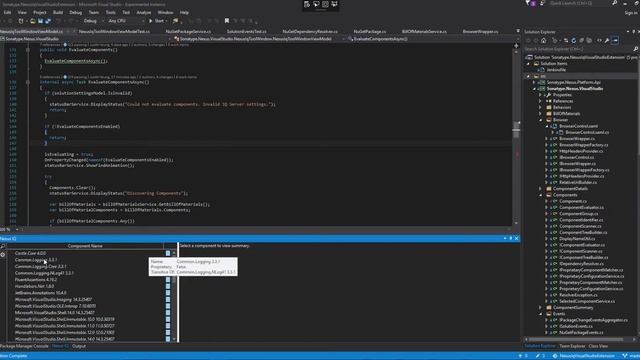Open the Window menu
640x360 pixels.
tap(165, 13)
